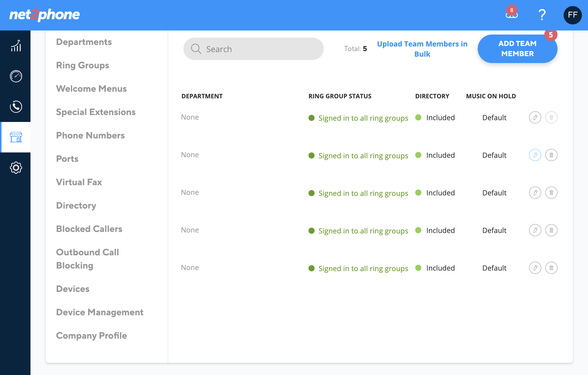Click the search magnifier icon
The image size is (588, 375).
tap(196, 49)
